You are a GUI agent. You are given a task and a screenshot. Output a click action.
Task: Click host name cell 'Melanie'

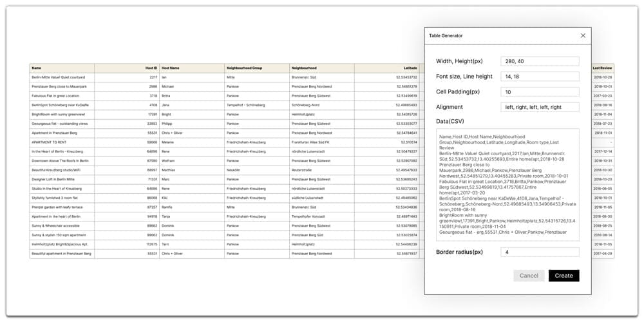(192, 142)
